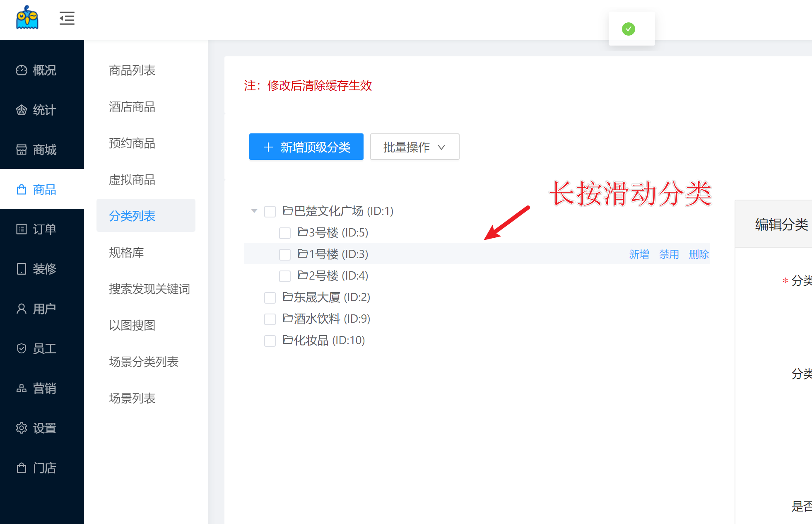This screenshot has width=812, height=524.
Task: Tick the 1号楼 (ID:3) checkbox
Action: pyautogui.click(x=285, y=255)
